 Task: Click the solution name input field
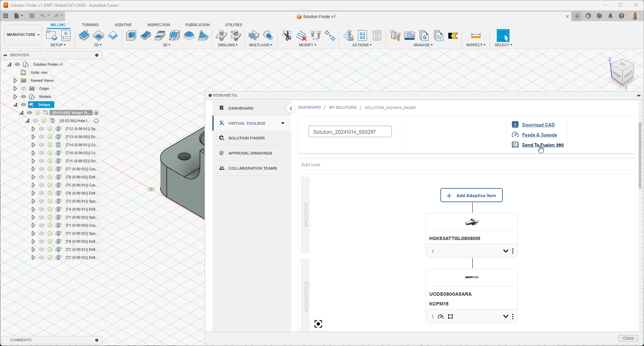(x=350, y=132)
